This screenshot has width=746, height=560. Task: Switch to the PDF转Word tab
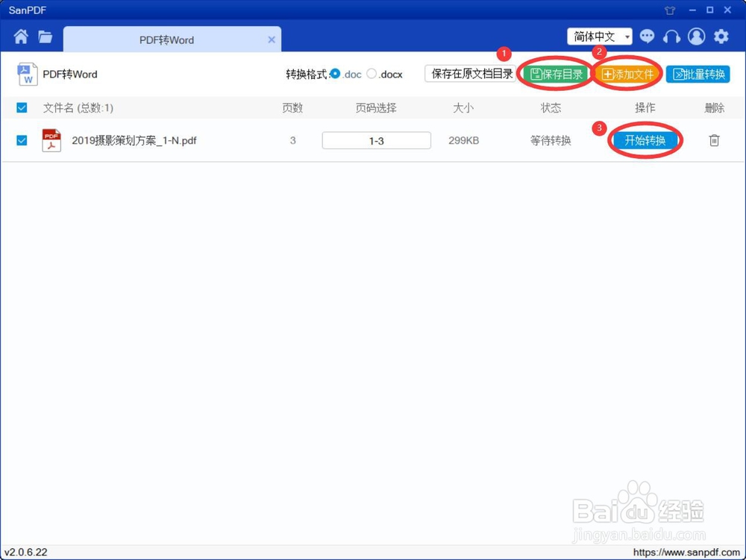click(x=172, y=40)
